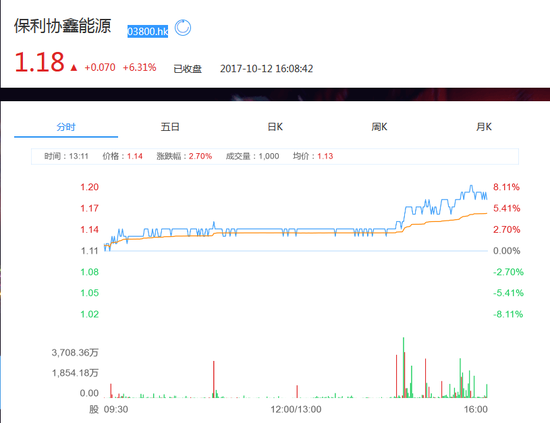
Task: Click the blue price line peak near 1.20
Action: [x=471, y=186]
